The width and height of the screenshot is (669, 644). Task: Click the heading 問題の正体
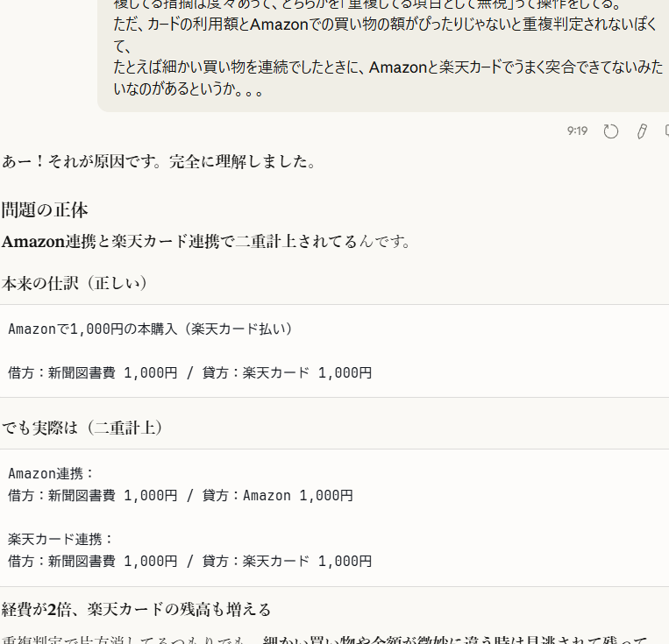45,210
